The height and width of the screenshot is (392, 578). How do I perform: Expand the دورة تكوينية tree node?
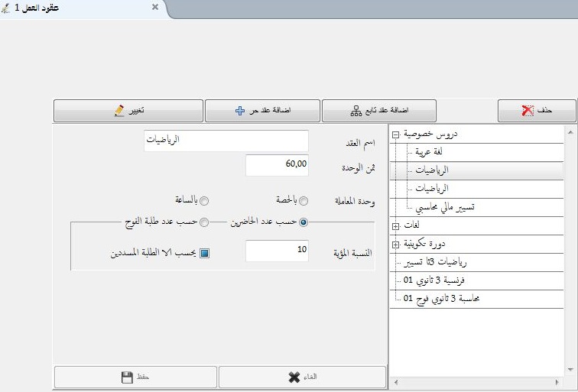[x=395, y=245]
